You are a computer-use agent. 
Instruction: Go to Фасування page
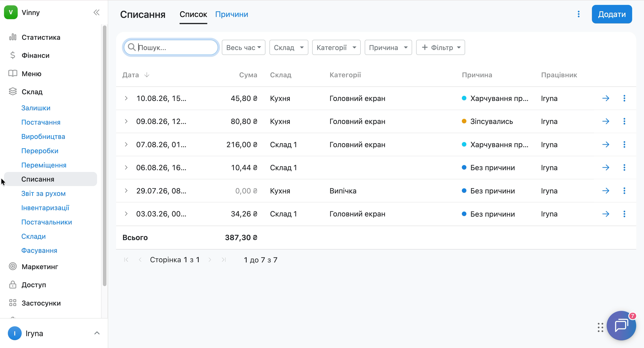pos(39,250)
